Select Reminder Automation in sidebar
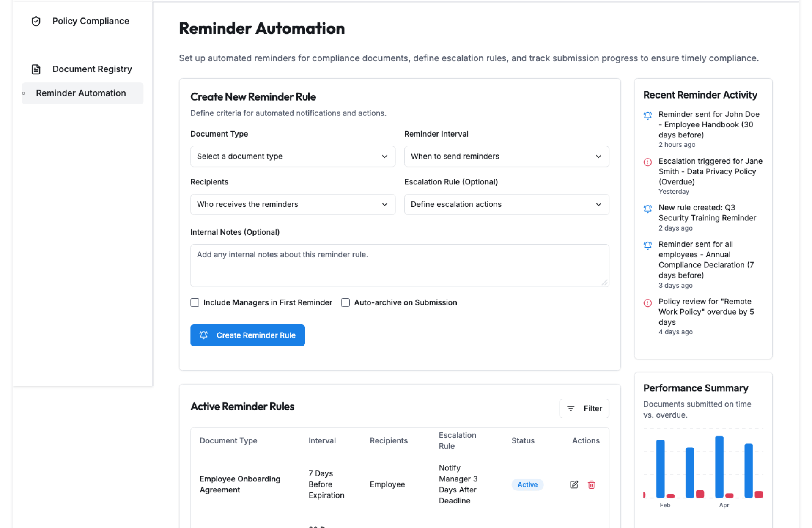Viewport: 812px width, 528px height. click(x=81, y=93)
